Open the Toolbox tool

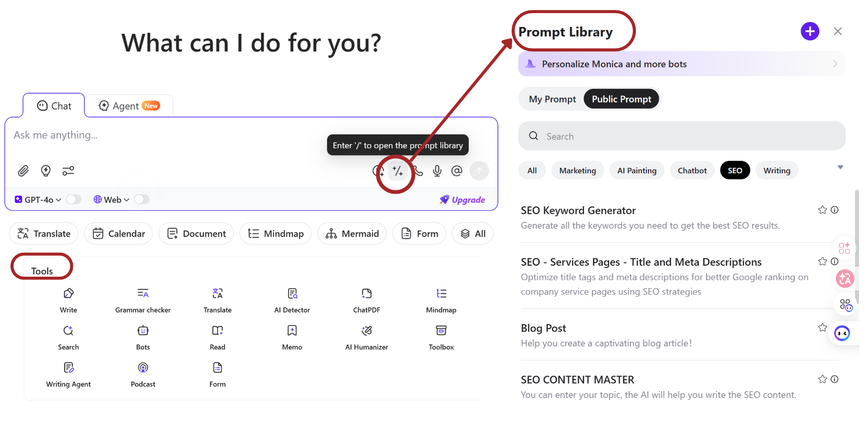(x=441, y=337)
